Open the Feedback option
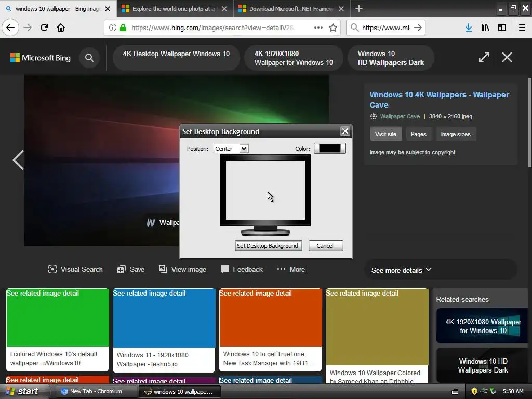The image size is (532, 399). click(242, 270)
